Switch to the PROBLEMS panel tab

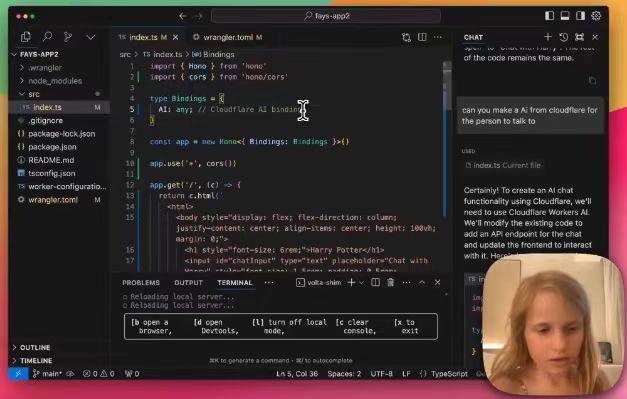(141, 283)
